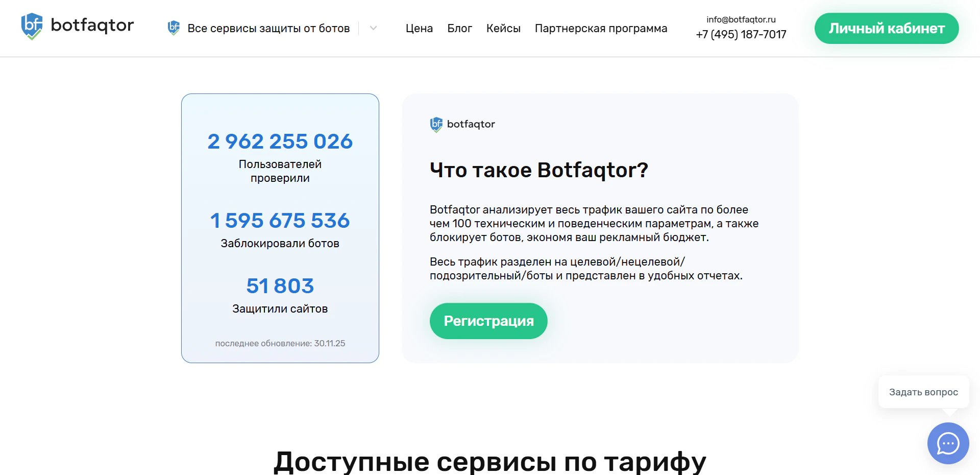Click the phone number +7 (495) 187-7017
Viewport: 980px width, 475px height.
[x=741, y=34]
